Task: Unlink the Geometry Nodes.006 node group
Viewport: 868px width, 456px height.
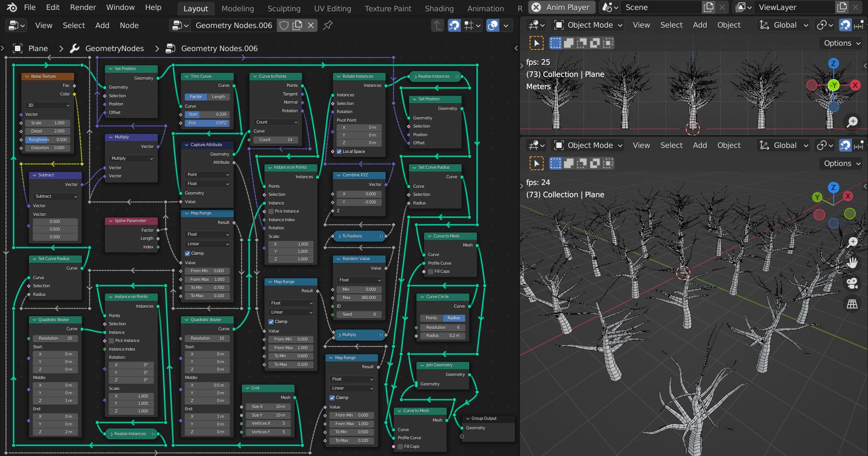Action: click(311, 25)
